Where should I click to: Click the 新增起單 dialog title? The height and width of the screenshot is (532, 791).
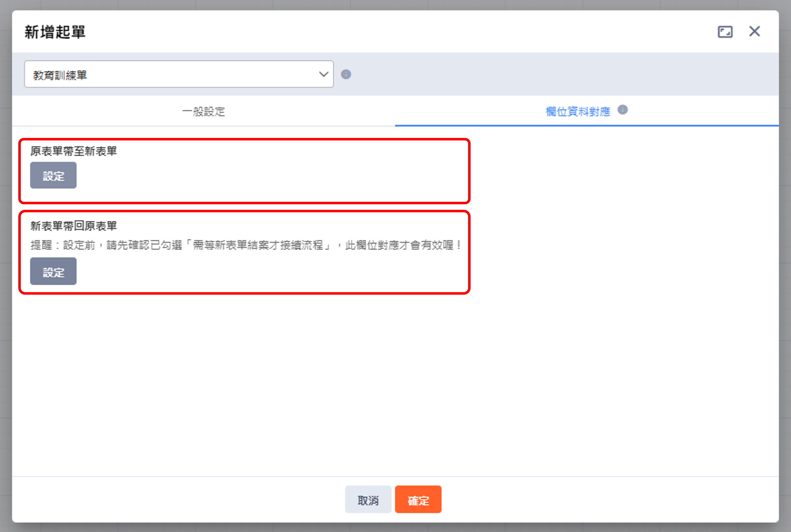(55, 32)
